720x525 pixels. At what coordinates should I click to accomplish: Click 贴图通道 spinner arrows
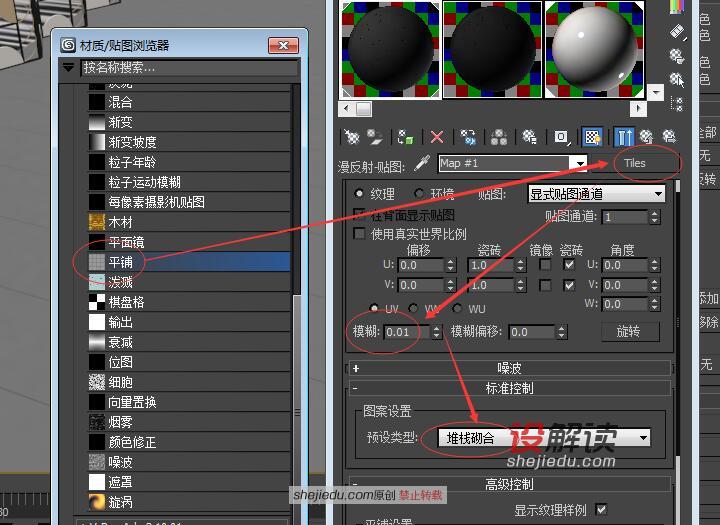click(x=655, y=217)
